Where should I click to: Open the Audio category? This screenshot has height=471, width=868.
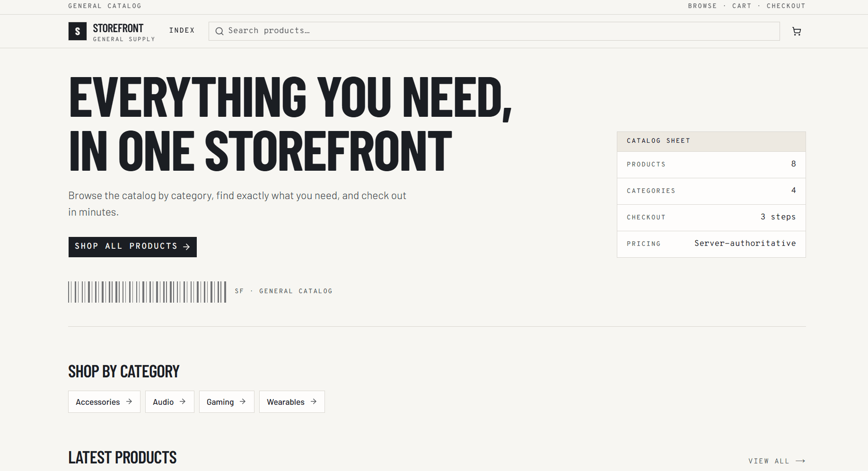(x=169, y=402)
